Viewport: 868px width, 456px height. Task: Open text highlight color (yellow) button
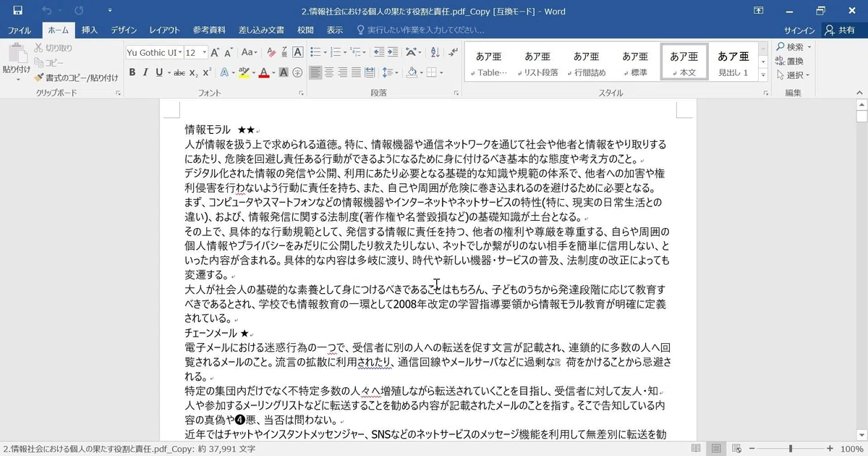click(x=244, y=72)
